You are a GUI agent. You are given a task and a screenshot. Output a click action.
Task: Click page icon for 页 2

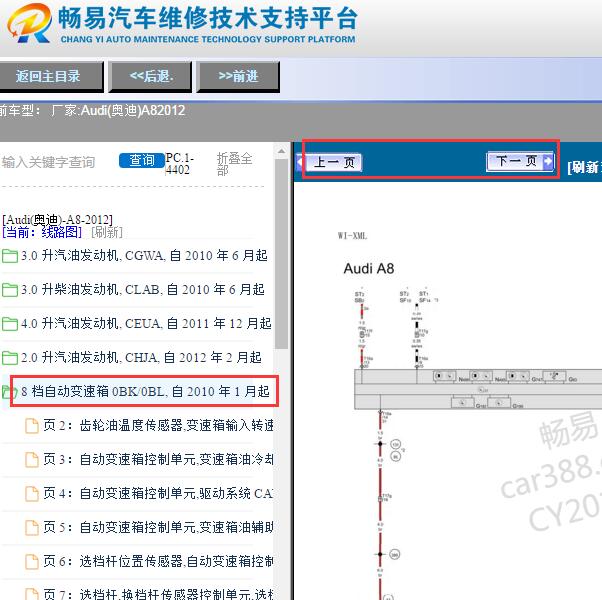[32, 426]
